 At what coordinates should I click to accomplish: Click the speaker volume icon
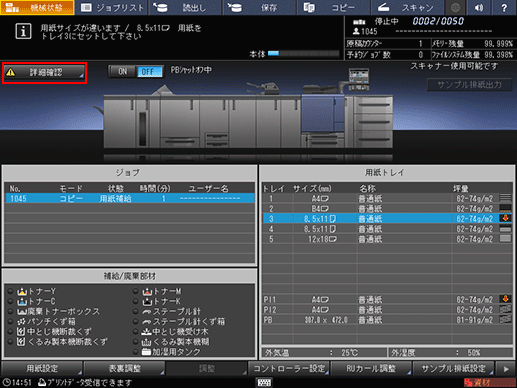[x=479, y=7]
